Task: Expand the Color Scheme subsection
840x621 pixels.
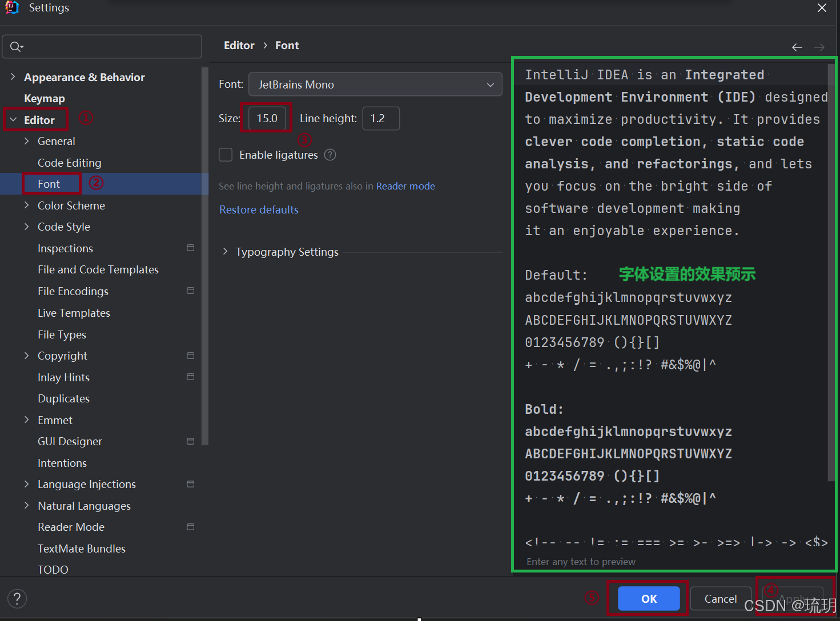Action: pos(26,205)
